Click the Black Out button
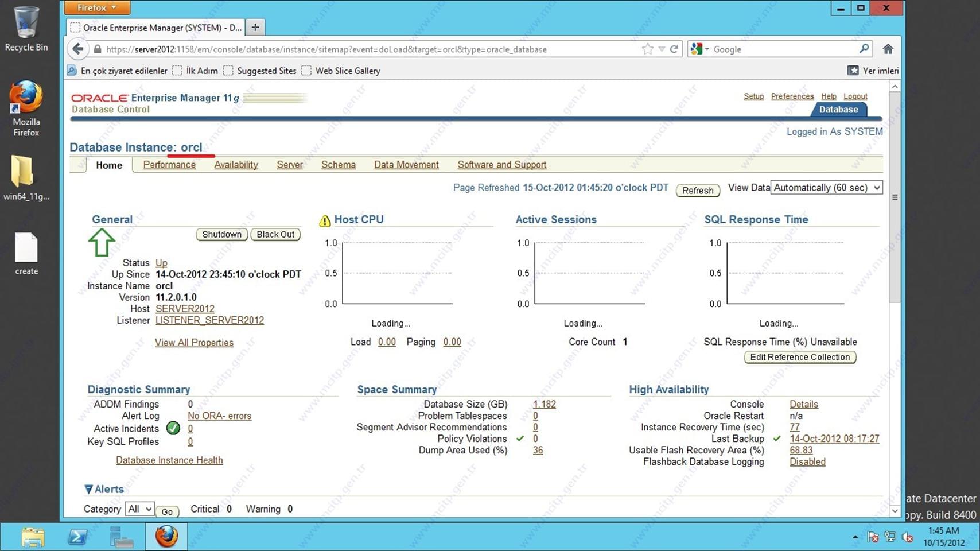This screenshot has width=980, height=551. (x=275, y=234)
